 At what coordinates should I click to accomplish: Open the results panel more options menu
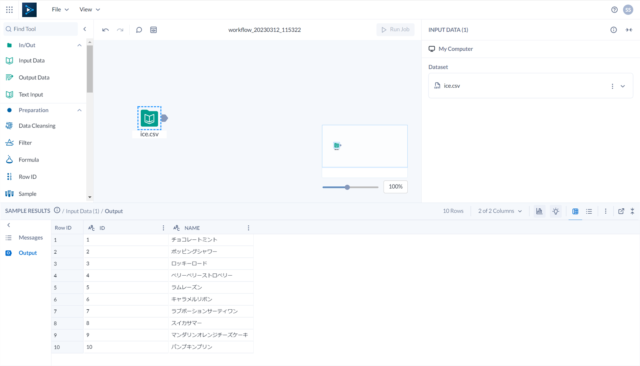click(606, 211)
